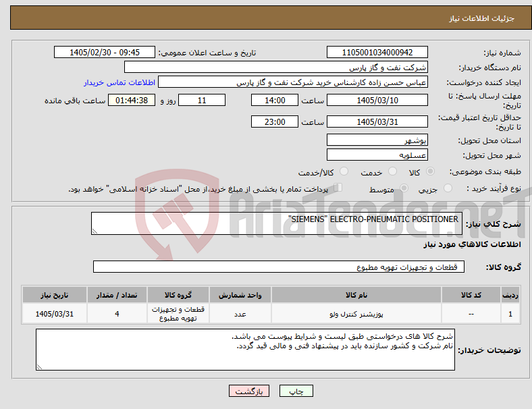Screen dimensions: 532x409
Task: Click the need date cell 1405/03/31 in table
Action: click(x=55, y=314)
